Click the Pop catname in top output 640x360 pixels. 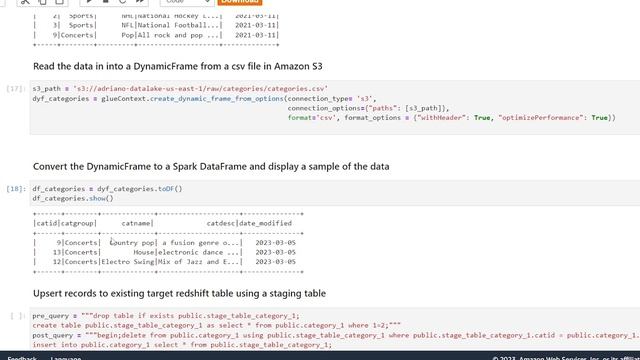click(128, 35)
